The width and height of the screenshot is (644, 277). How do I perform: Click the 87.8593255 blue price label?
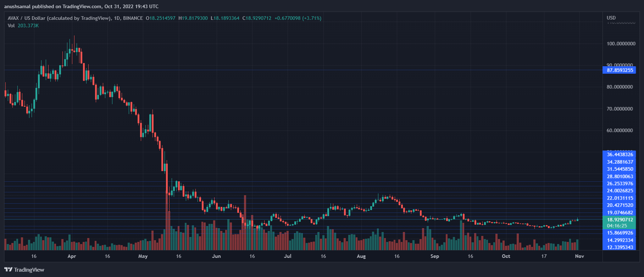click(x=620, y=70)
